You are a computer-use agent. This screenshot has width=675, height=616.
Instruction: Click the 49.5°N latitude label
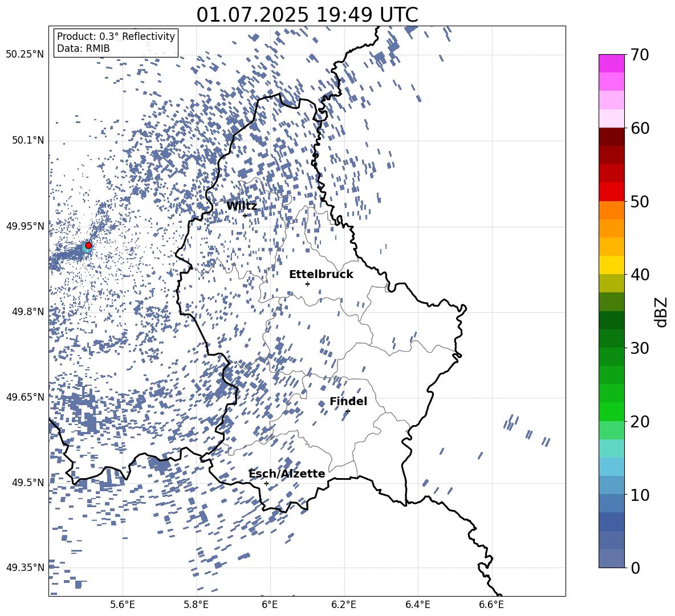coord(28,482)
